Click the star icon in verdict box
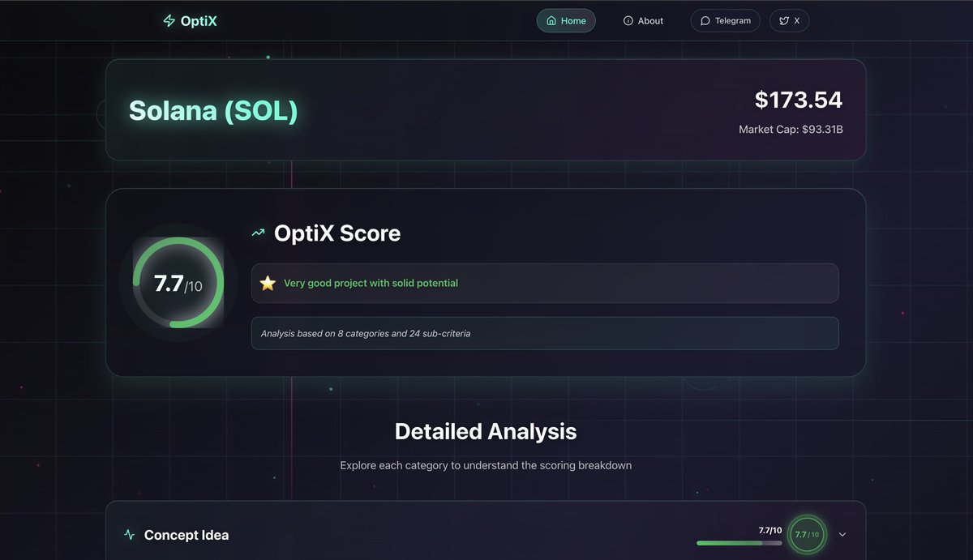This screenshot has width=973, height=560. pyautogui.click(x=268, y=284)
